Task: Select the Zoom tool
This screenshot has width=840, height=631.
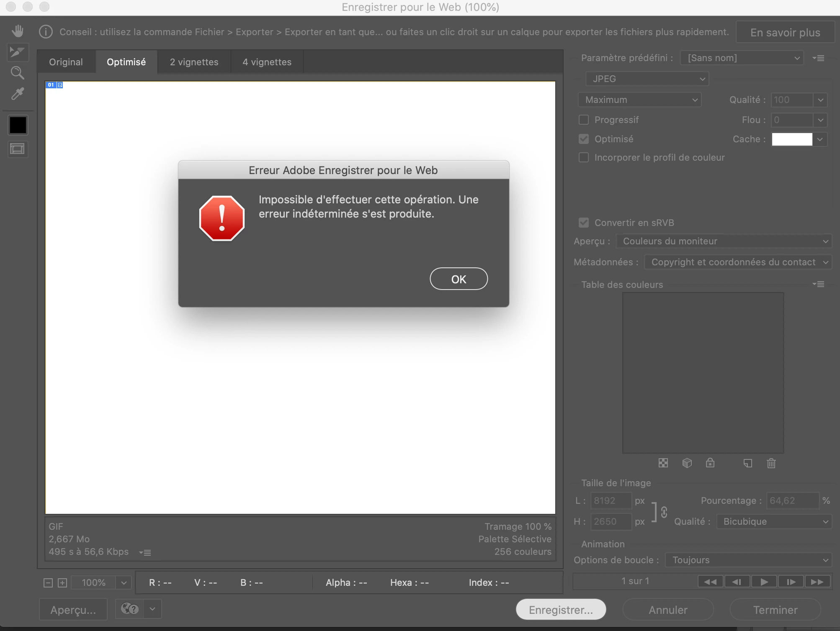Action: [x=18, y=73]
